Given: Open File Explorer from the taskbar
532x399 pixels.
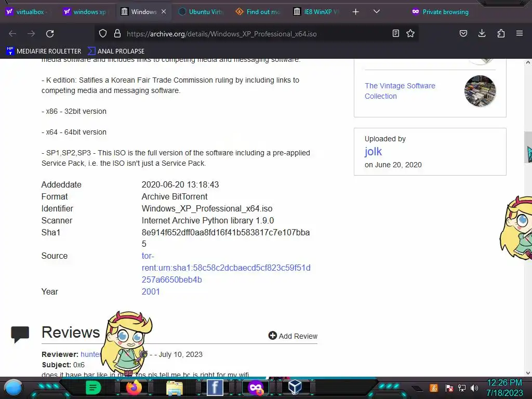Looking at the screenshot, I should pos(175,388).
